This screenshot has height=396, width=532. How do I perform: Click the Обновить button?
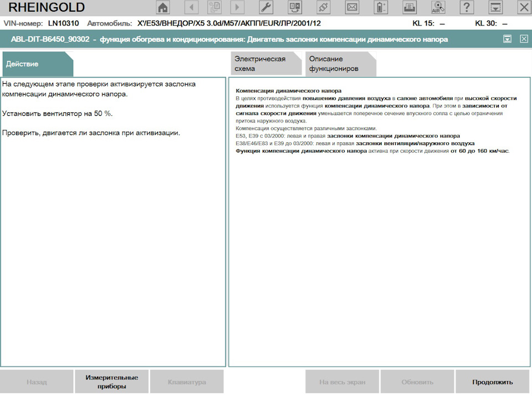pos(417,382)
